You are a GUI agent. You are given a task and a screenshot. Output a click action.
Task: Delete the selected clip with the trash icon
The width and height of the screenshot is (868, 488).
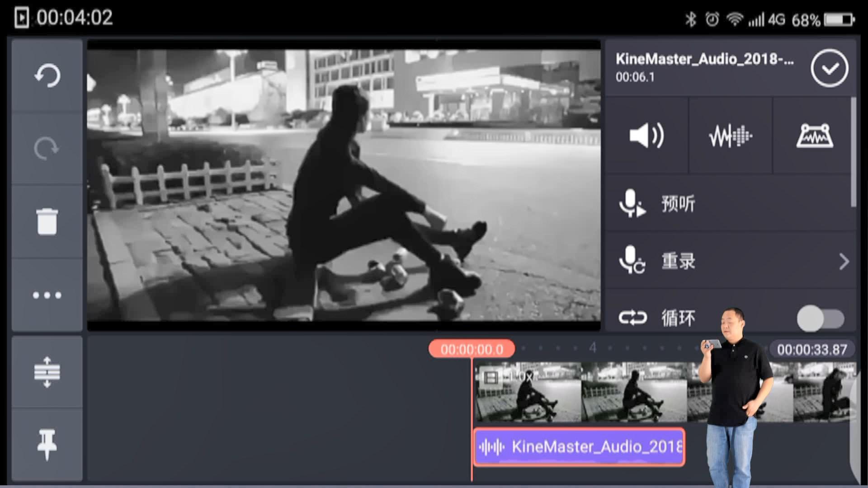pos(47,221)
